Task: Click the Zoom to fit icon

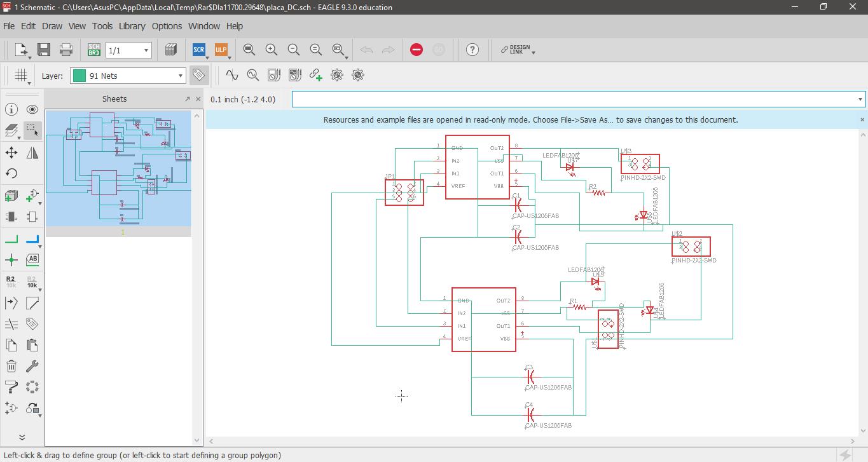Action: tap(249, 50)
